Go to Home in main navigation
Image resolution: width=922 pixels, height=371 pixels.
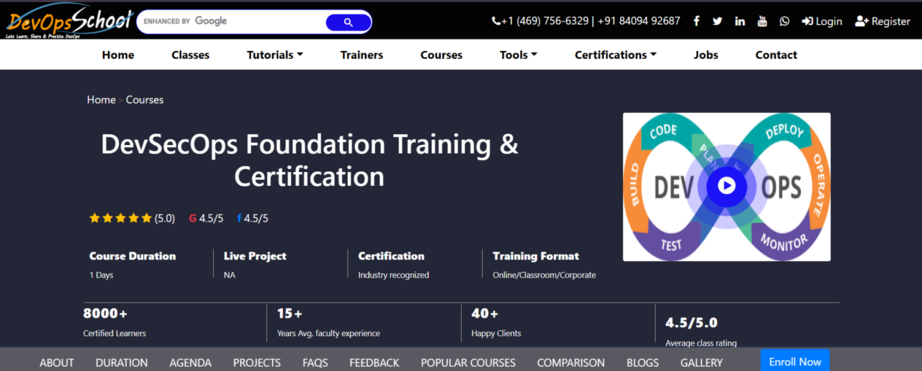tap(118, 55)
